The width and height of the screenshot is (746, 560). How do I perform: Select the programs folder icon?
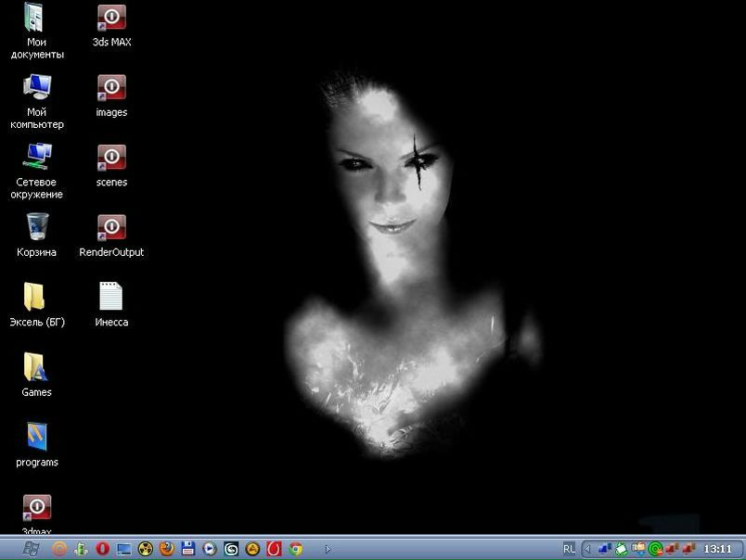click(36, 438)
